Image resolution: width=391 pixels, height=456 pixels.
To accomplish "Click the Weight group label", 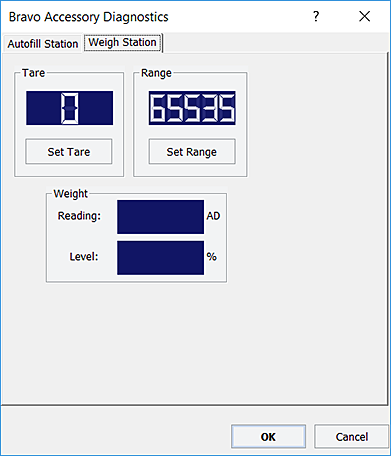I will 71,194.
